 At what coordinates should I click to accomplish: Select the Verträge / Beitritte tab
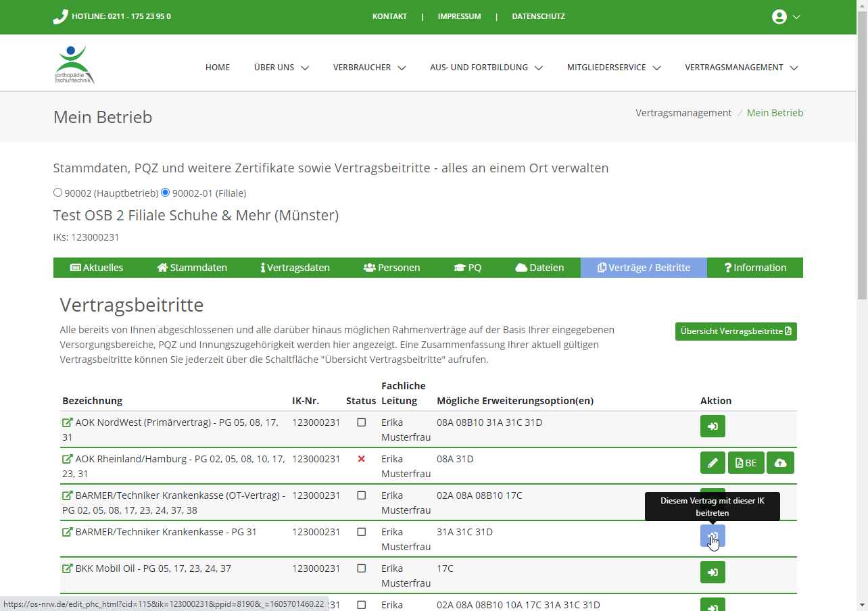coord(644,268)
